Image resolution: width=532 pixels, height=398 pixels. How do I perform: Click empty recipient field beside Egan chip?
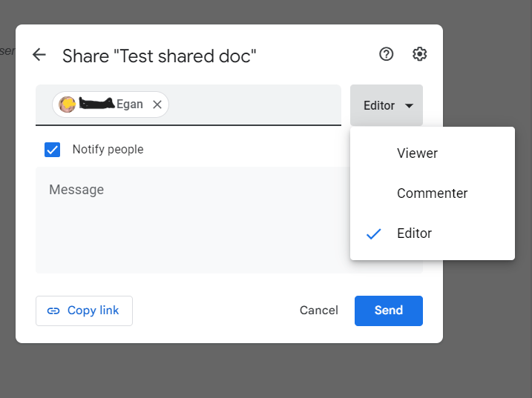[252, 105]
